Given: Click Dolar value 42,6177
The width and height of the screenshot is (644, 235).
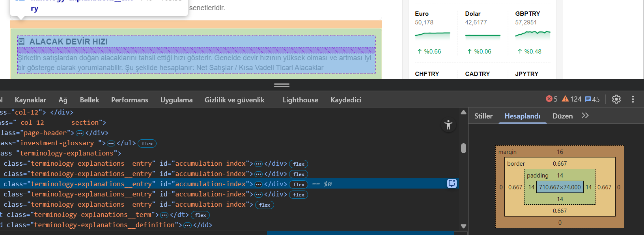Looking at the screenshot, I should [x=476, y=22].
